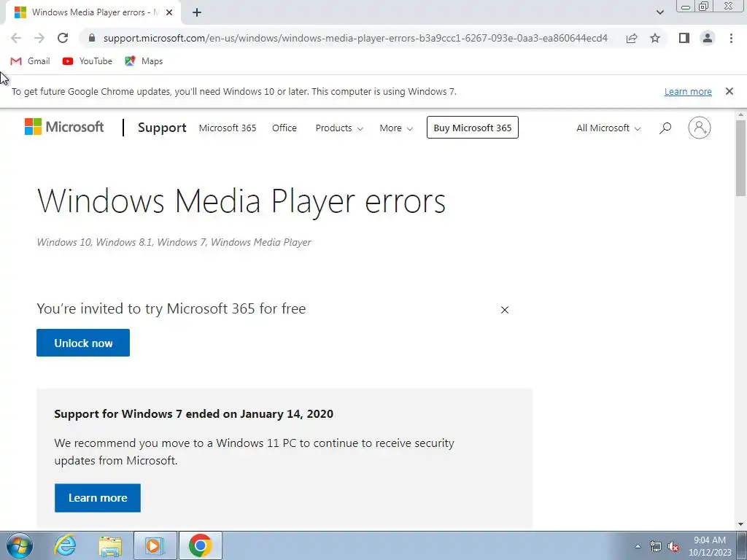Open Windows Media Player from the taskbar
The image size is (747, 560).
(155, 545)
